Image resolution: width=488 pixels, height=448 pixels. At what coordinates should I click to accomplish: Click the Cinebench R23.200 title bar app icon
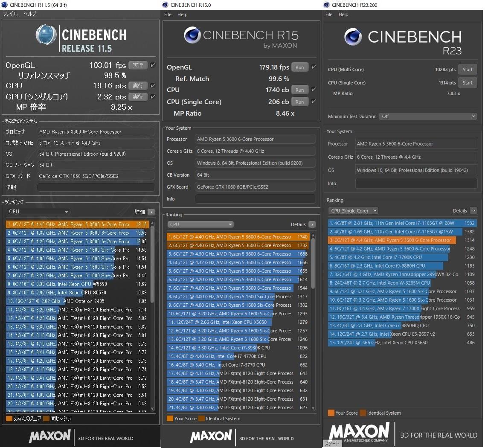click(x=326, y=5)
